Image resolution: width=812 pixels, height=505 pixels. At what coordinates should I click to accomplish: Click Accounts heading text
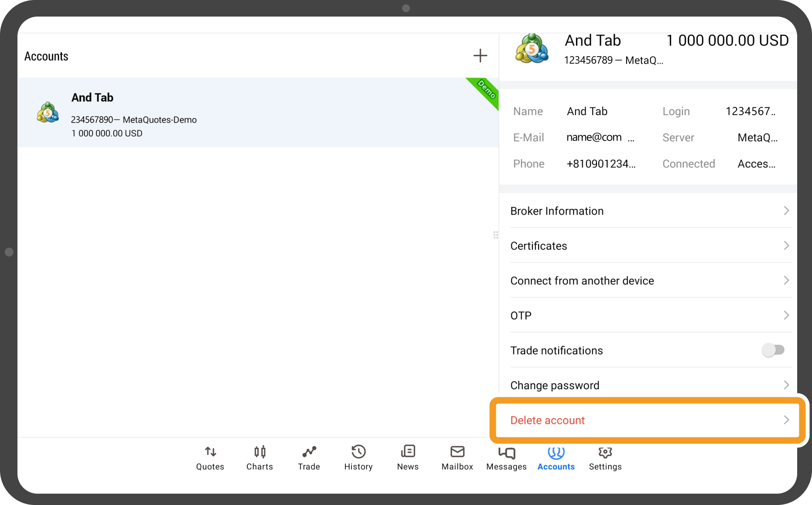[x=46, y=56]
